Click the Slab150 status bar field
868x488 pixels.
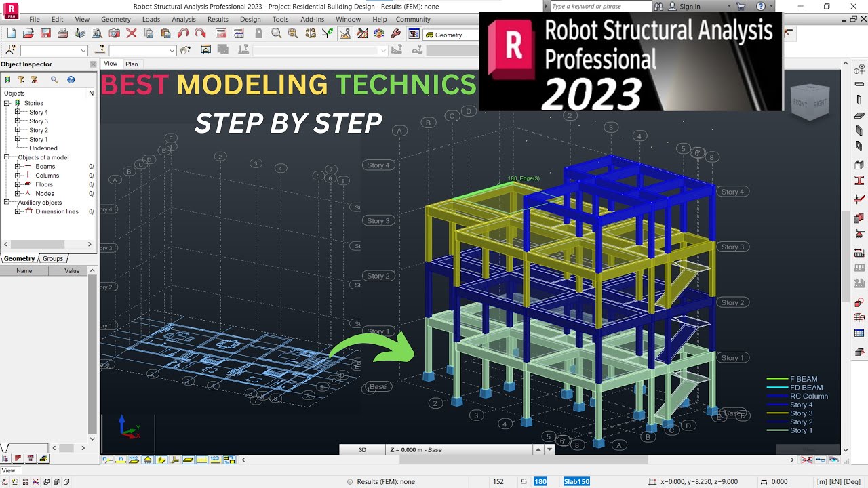point(576,481)
